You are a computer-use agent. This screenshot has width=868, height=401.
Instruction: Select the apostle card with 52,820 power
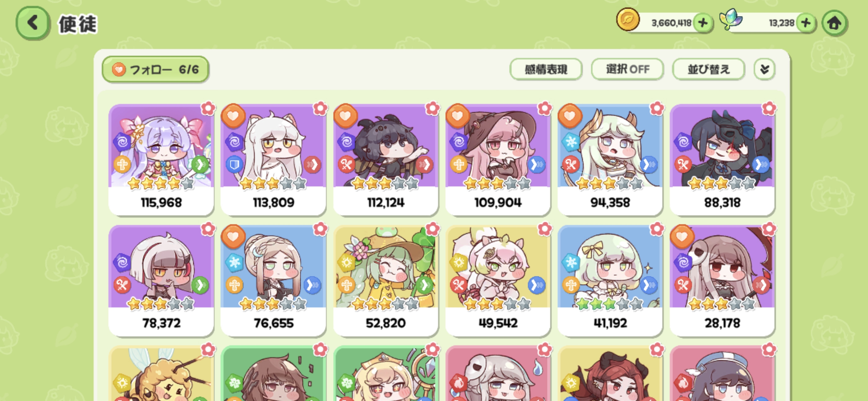(x=386, y=280)
